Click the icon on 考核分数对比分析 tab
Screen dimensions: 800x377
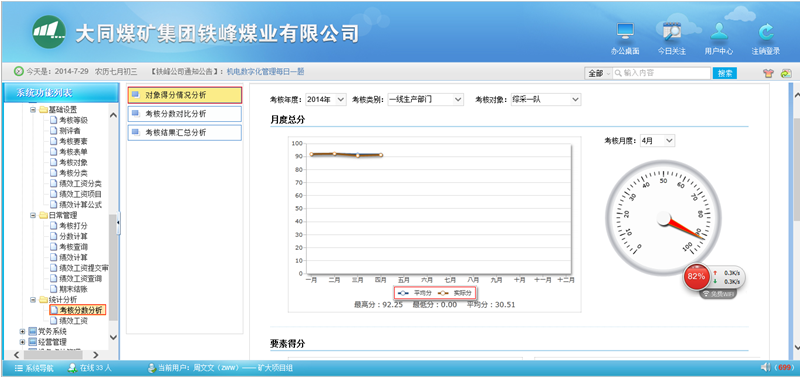(136, 113)
